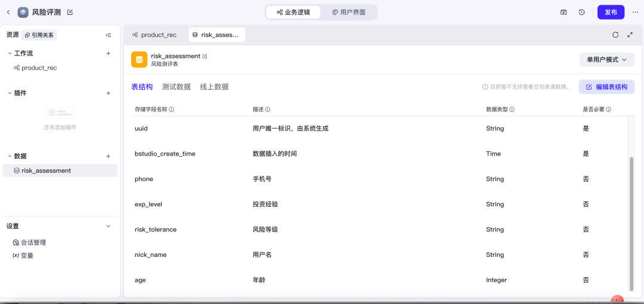Collapse the 插件 section

tap(10, 93)
